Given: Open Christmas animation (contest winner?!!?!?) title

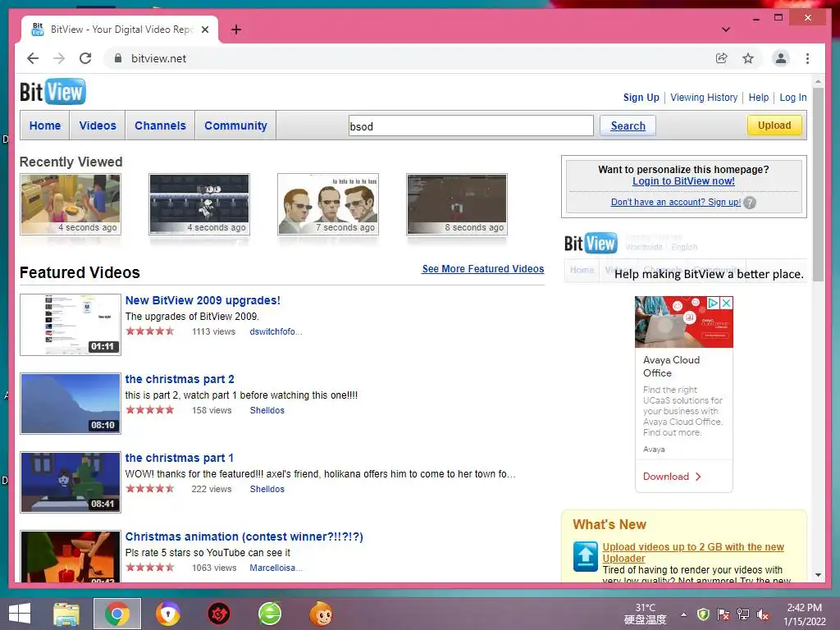Looking at the screenshot, I should 244,536.
